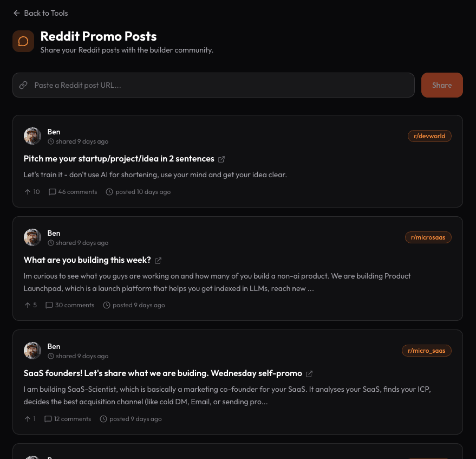Click the 46 comments icon

pyautogui.click(x=53, y=192)
